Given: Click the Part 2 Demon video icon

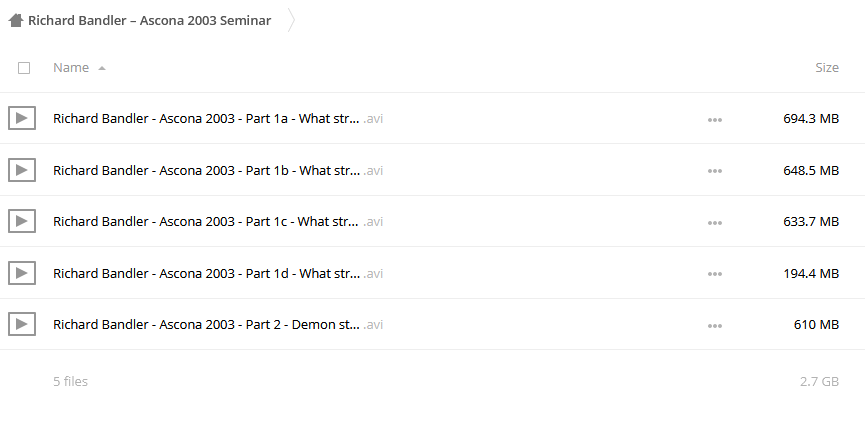Looking at the screenshot, I should (x=22, y=324).
